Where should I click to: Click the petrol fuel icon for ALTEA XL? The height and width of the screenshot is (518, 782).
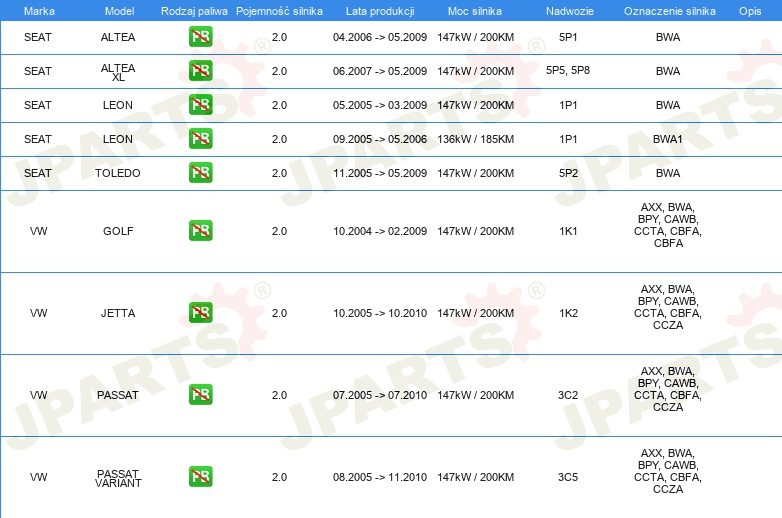200,71
